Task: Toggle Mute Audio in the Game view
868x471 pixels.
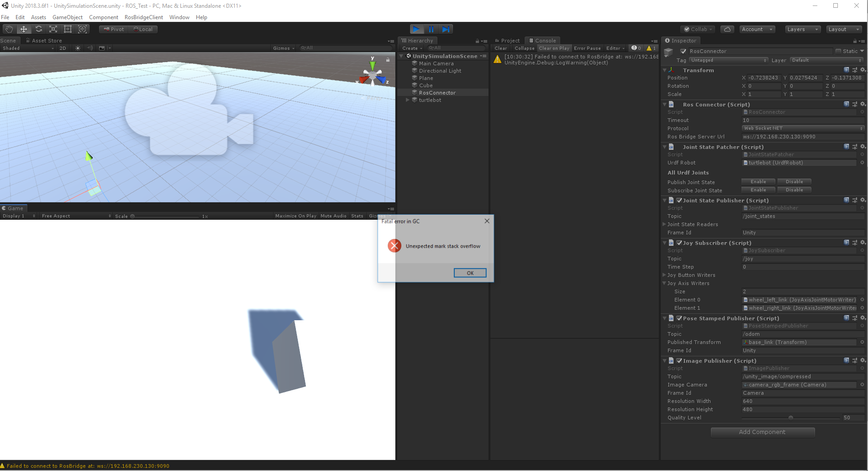Action: pos(333,216)
